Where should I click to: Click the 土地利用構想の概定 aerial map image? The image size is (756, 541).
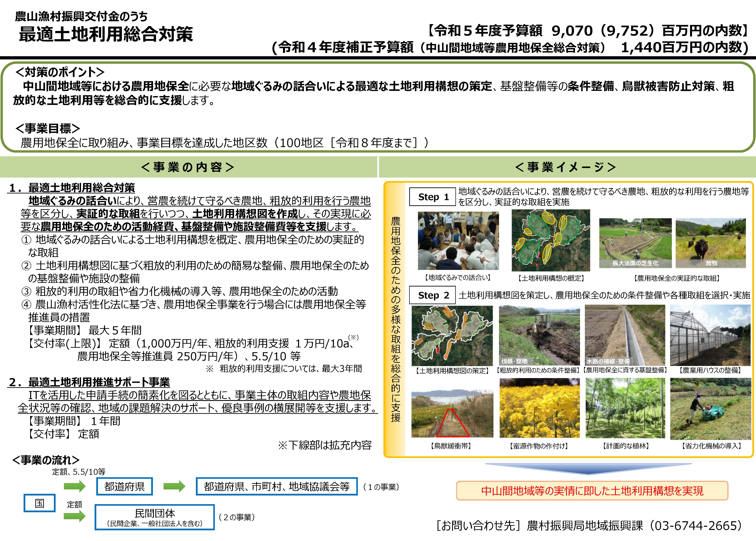[x=551, y=240]
